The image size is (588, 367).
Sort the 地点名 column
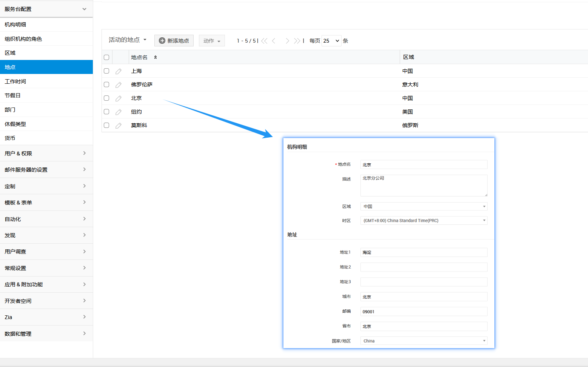[155, 57]
